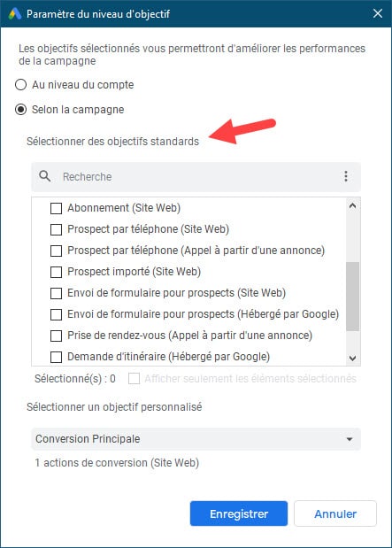Open the Conversion Principale dropdown

click(196, 439)
